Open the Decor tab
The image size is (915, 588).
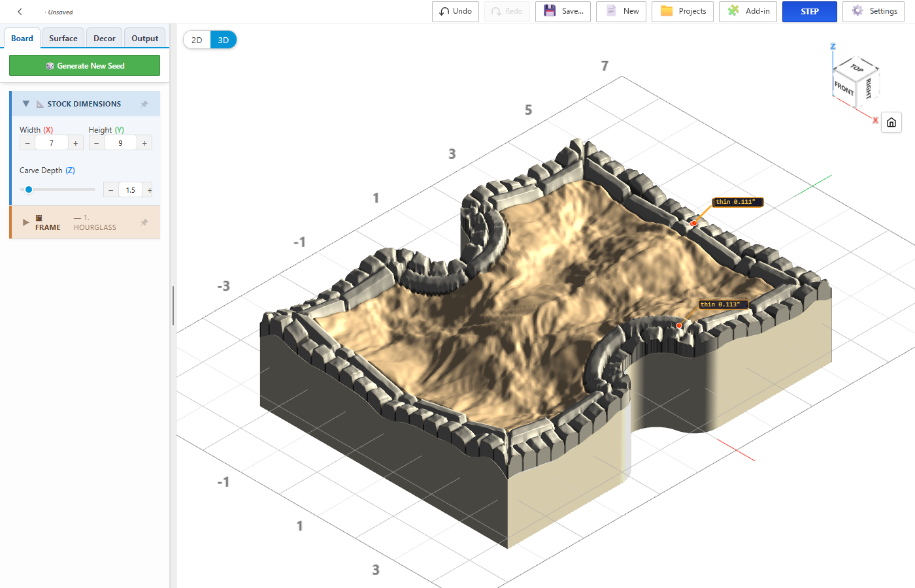(x=105, y=39)
